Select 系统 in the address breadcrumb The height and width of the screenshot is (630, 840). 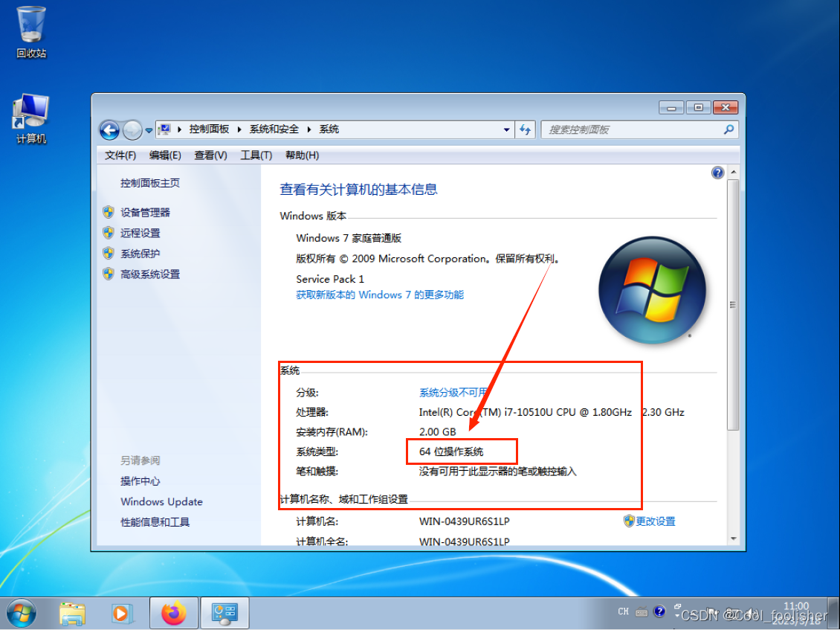click(329, 129)
